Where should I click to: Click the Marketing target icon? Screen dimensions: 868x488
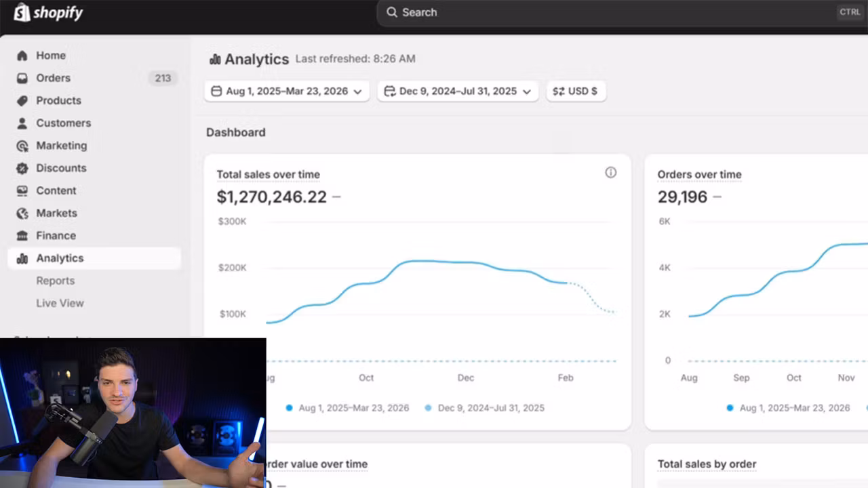click(22, 146)
